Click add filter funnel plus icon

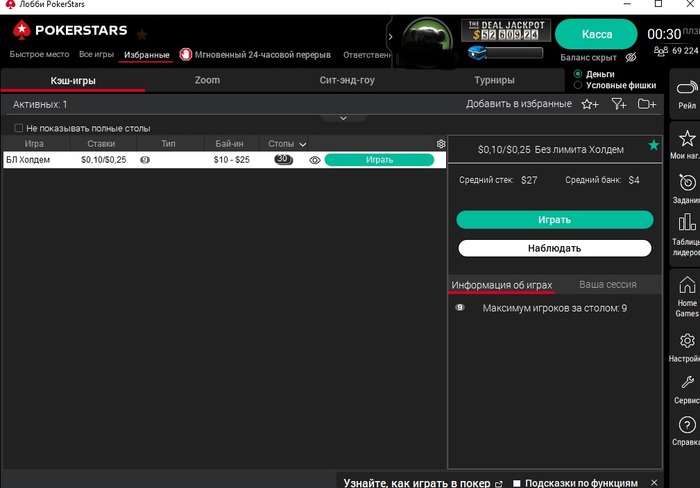pos(619,104)
